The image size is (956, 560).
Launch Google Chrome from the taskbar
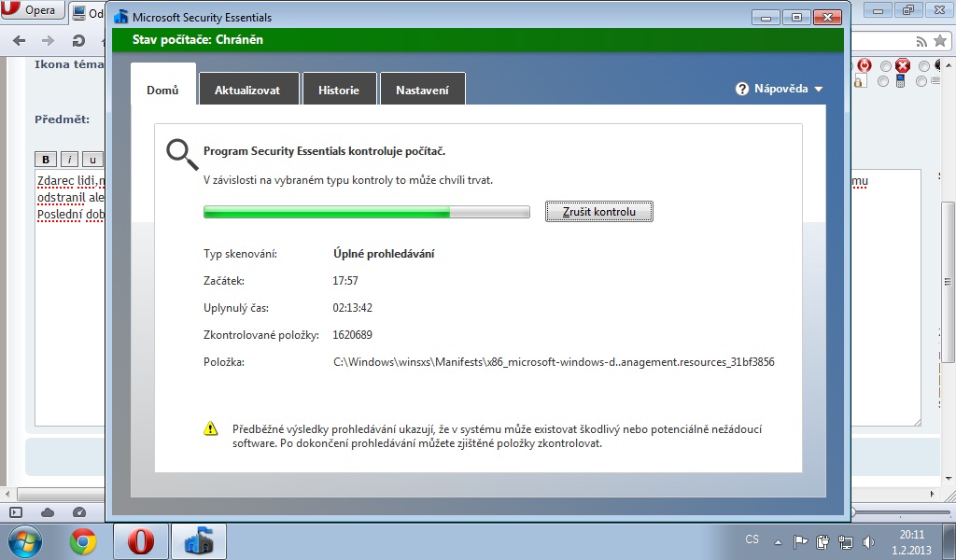(83, 541)
